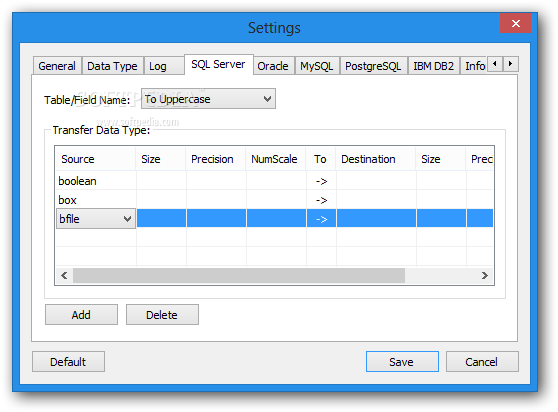The height and width of the screenshot is (412, 558).
Task: Open the MySQL tab
Action: click(x=317, y=66)
